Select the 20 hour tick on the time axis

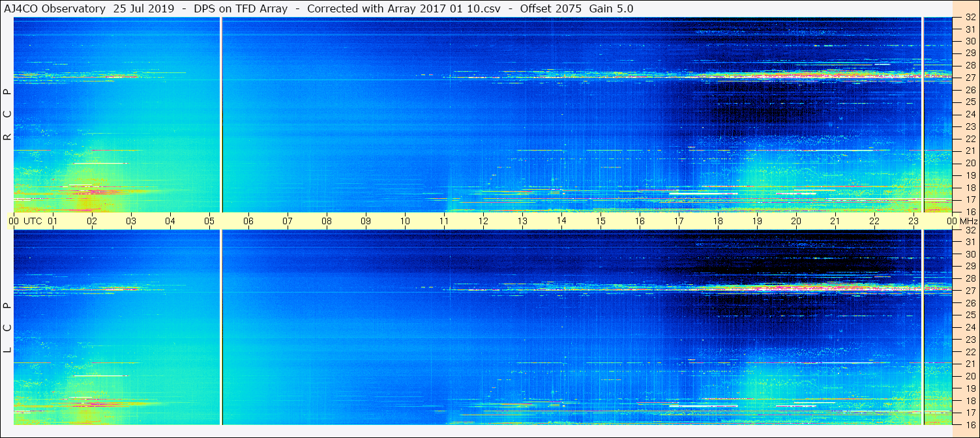(x=796, y=221)
